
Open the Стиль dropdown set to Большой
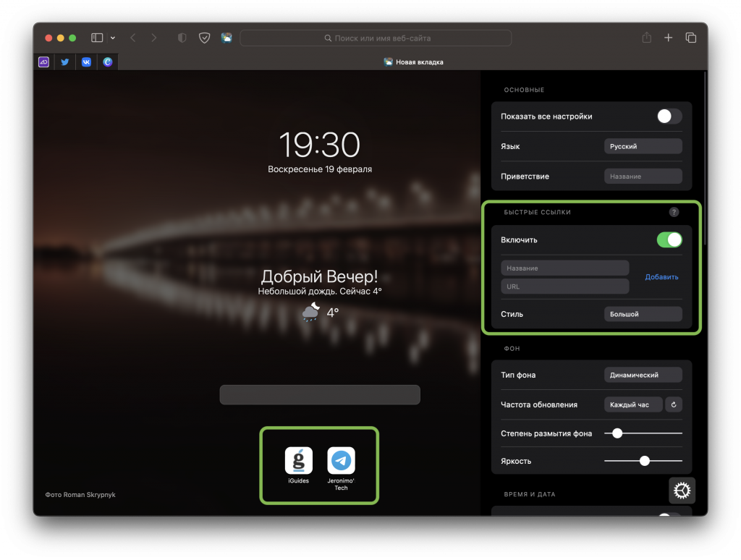(x=643, y=314)
